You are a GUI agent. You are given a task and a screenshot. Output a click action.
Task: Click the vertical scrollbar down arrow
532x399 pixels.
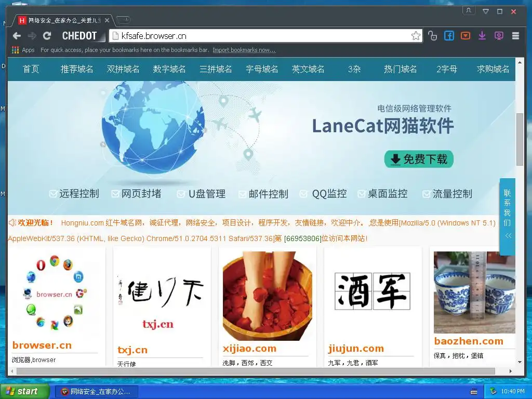pyautogui.click(x=520, y=362)
